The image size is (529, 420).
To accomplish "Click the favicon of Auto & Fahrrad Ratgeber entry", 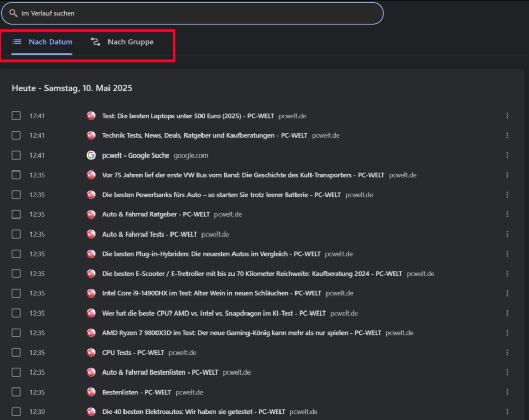I will pyautogui.click(x=91, y=214).
